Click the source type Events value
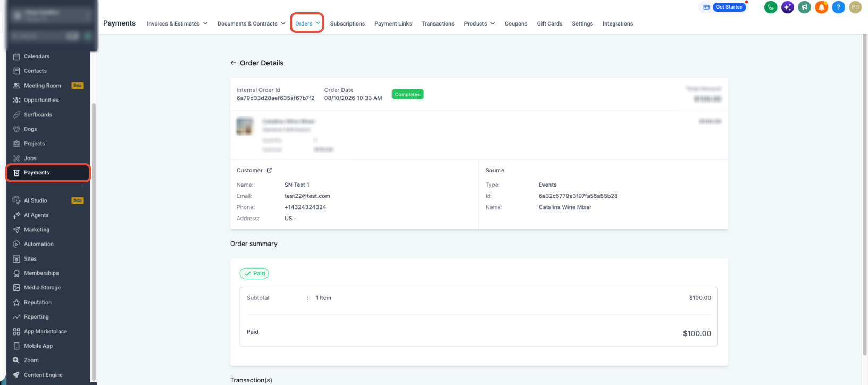868x385 pixels. 548,185
